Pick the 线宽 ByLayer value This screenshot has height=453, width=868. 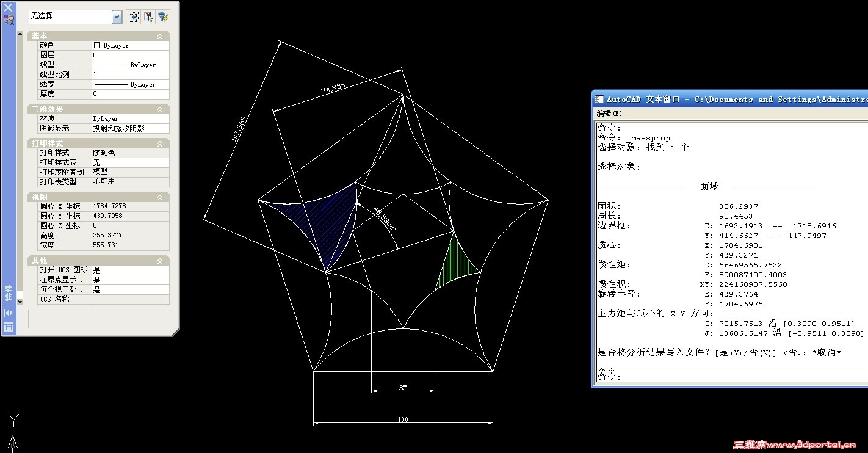coord(131,84)
